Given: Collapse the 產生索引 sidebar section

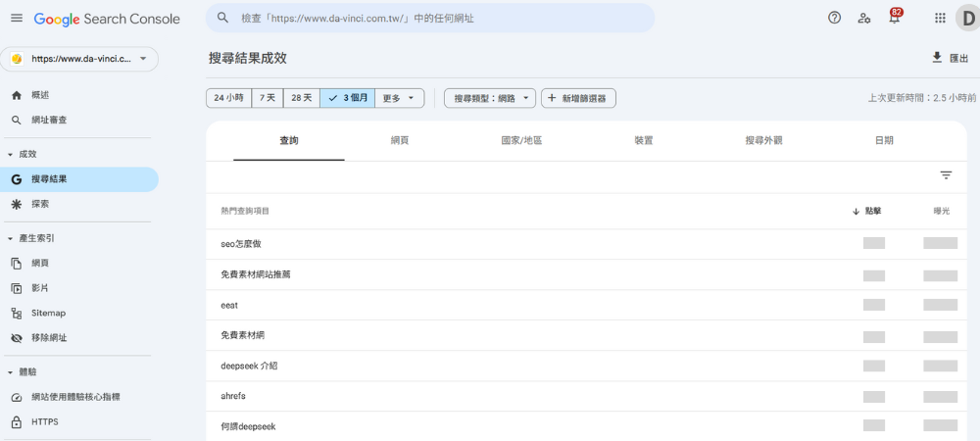Looking at the screenshot, I should pos(10,238).
